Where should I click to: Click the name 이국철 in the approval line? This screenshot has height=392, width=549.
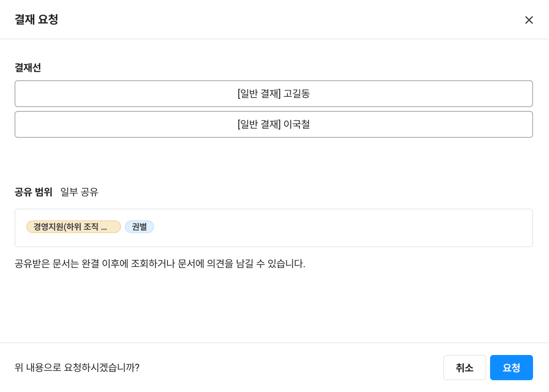coord(297,124)
